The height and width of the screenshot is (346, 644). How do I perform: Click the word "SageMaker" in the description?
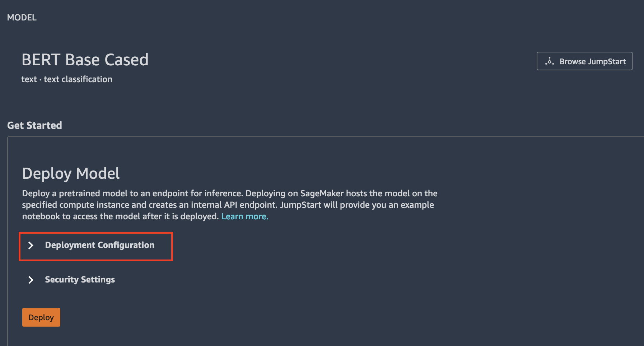click(x=322, y=193)
